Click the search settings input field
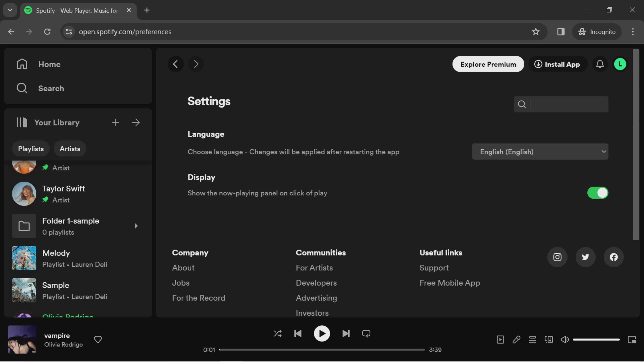This screenshot has width=644, height=362. click(562, 104)
